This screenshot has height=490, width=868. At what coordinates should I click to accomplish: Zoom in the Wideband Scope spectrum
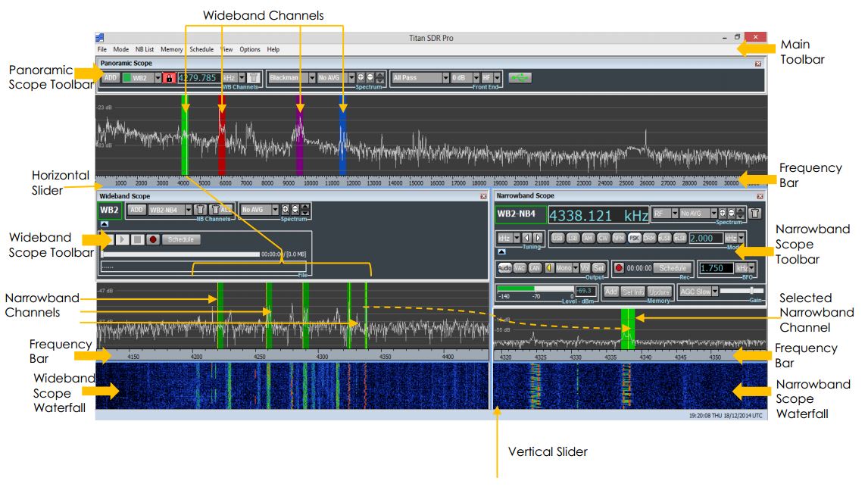click(286, 210)
